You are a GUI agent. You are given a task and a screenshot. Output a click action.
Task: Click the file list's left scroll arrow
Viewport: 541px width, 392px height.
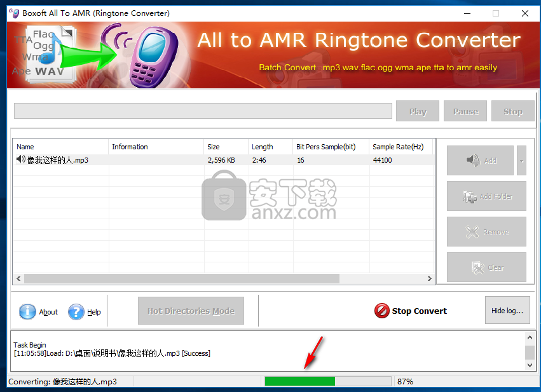click(x=18, y=278)
